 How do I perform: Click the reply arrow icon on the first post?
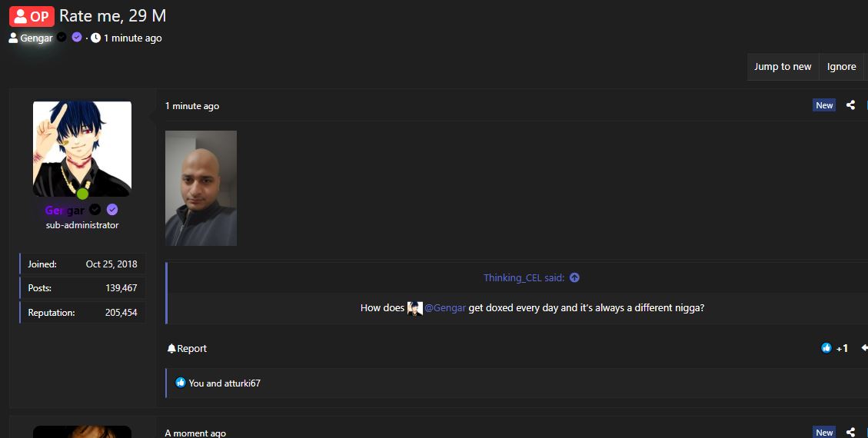[x=864, y=348]
